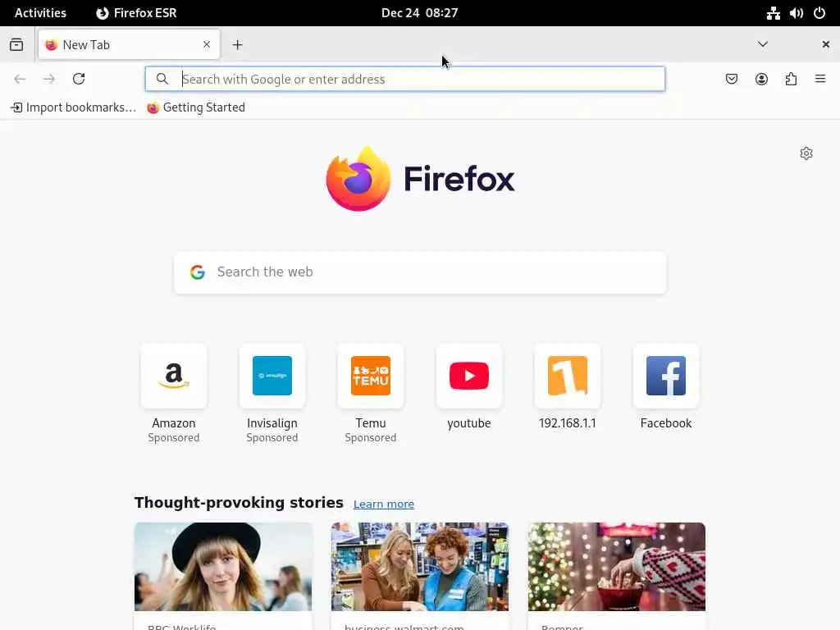Click the magnifier icon in the address bar
840x630 pixels.
click(162, 79)
